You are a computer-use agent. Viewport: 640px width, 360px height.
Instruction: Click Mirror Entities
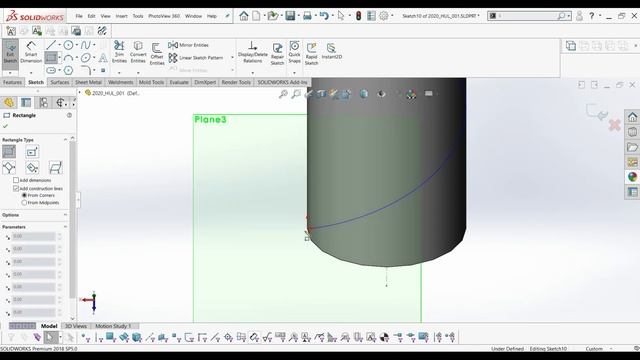(x=189, y=45)
